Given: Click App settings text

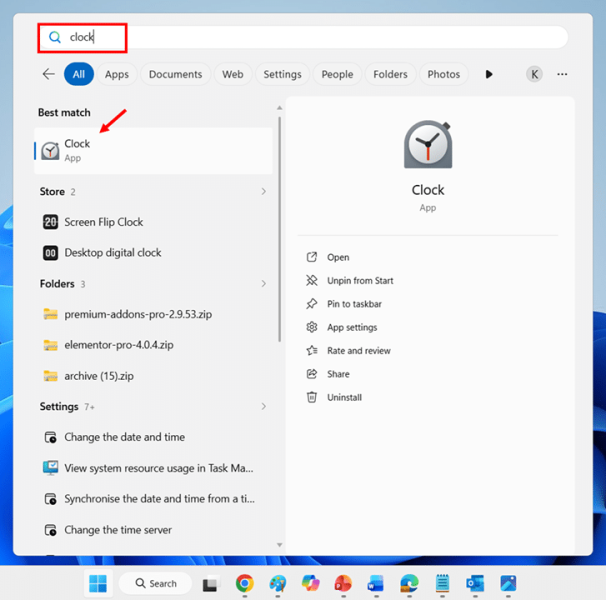Looking at the screenshot, I should pos(352,327).
